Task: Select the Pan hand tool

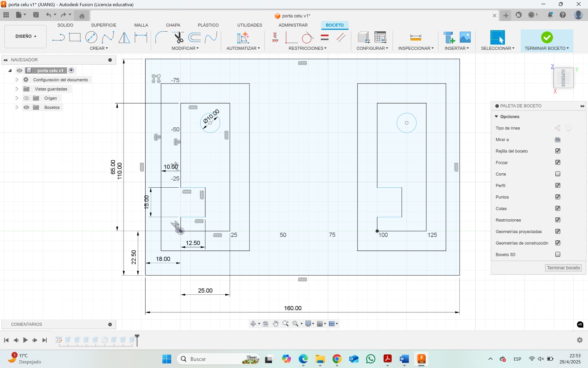Action: point(276,324)
